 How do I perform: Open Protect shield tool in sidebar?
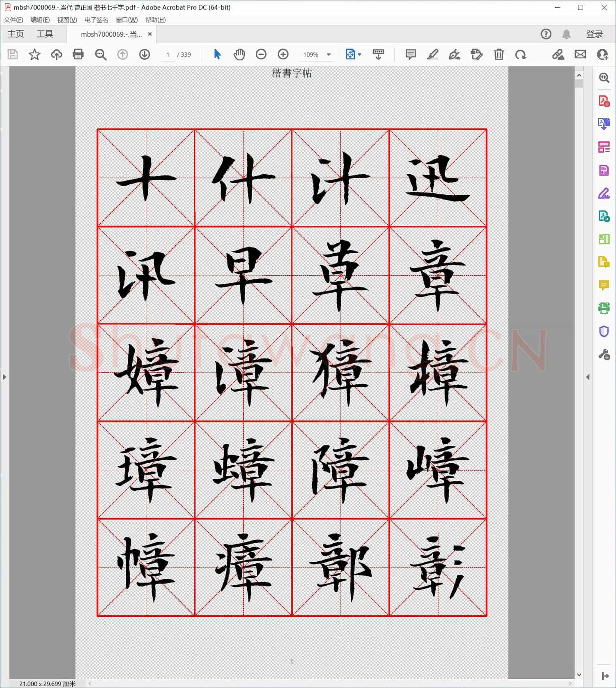(x=604, y=331)
